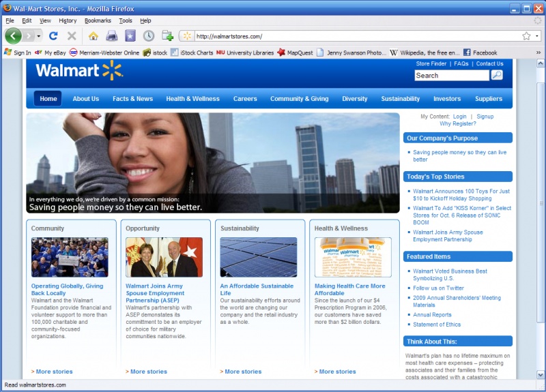
Task: Click the Signup link
Action: point(485,117)
